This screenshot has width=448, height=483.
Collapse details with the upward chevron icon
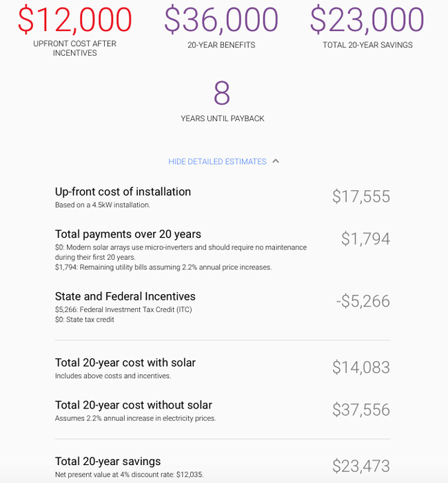[276, 161]
